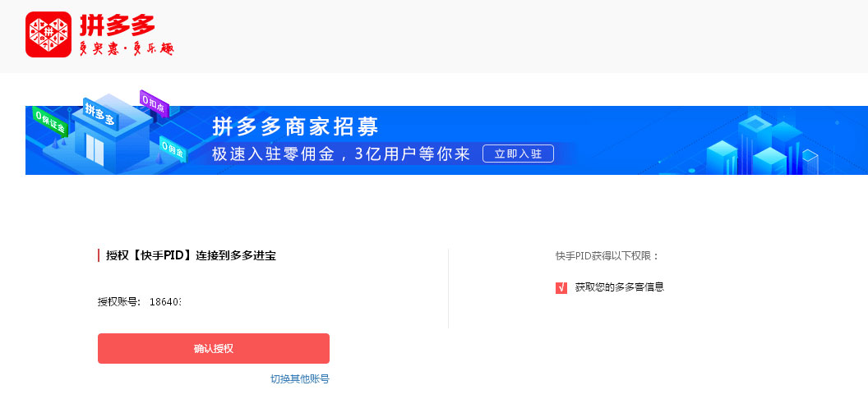Toggle the 获取您的多多客信息 permission checkbox

click(561, 288)
